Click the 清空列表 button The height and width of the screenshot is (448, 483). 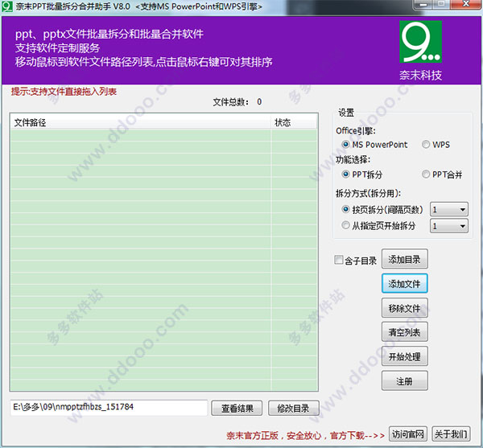point(404,332)
